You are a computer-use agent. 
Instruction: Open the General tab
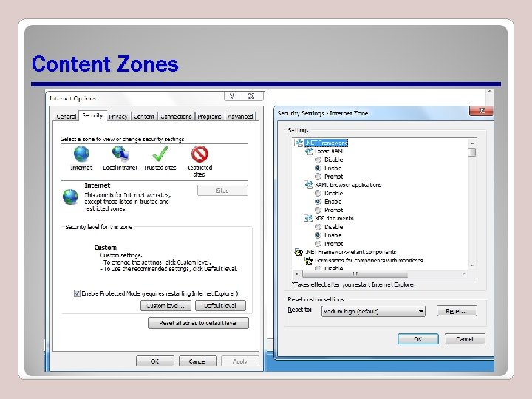[x=66, y=117]
